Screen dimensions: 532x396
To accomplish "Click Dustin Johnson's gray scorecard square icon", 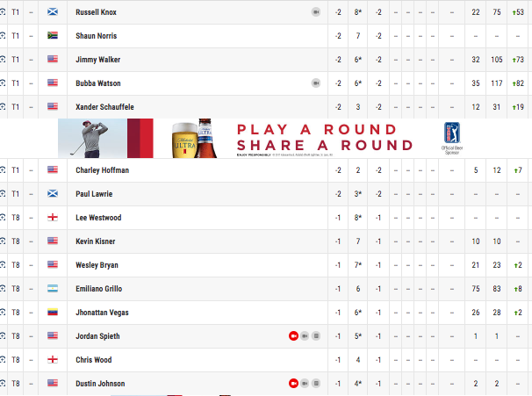I will (316, 384).
